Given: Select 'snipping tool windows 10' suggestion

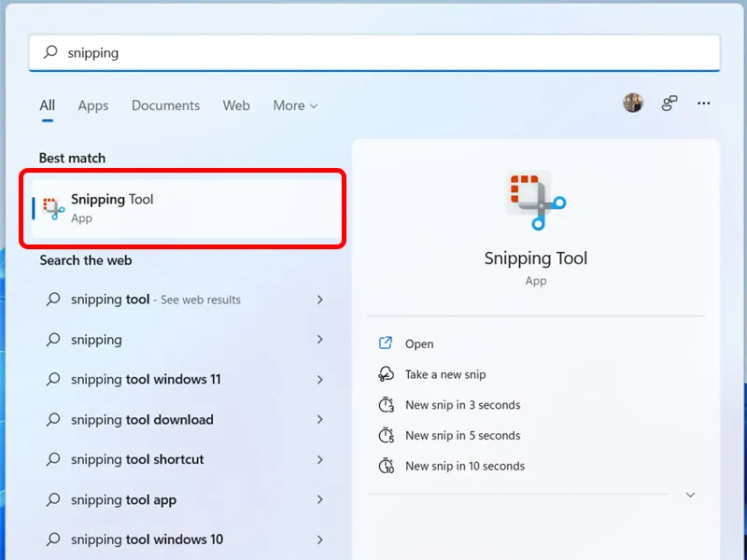Looking at the screenshot, I should coord(184,539).
